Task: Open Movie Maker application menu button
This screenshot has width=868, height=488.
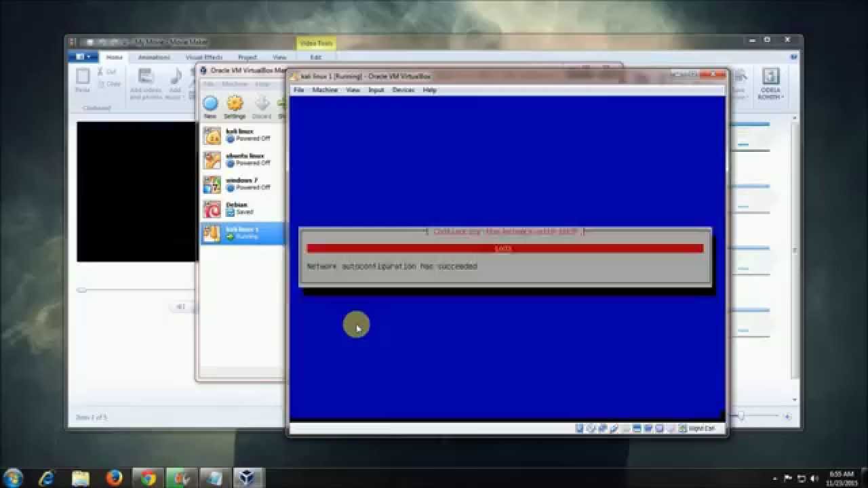Action: click(x=83, y=57)
